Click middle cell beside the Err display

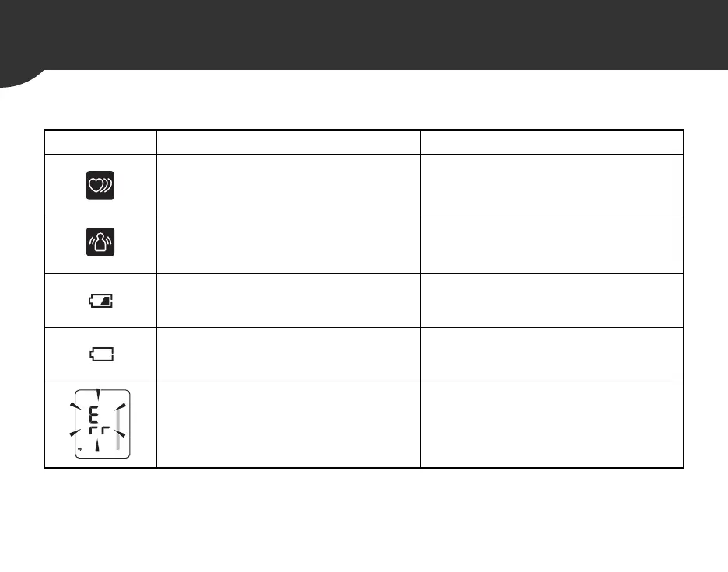point(289,424)
